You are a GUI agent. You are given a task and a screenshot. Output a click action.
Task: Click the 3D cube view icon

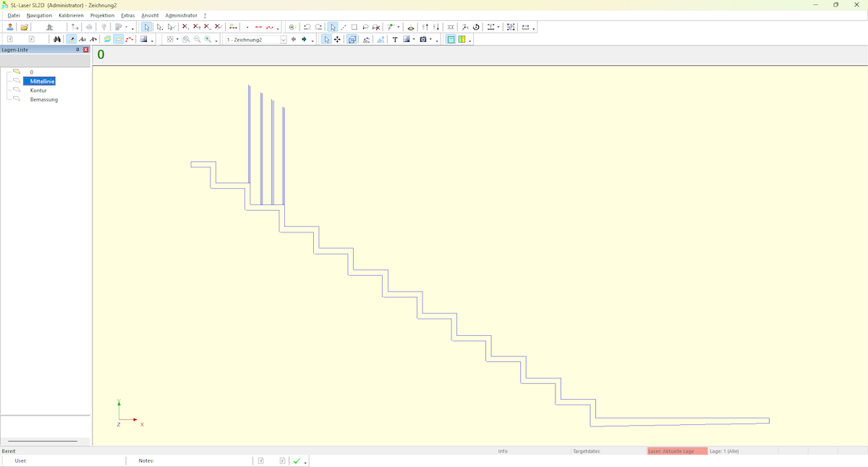pyautogui.click(x=352, y=40)
